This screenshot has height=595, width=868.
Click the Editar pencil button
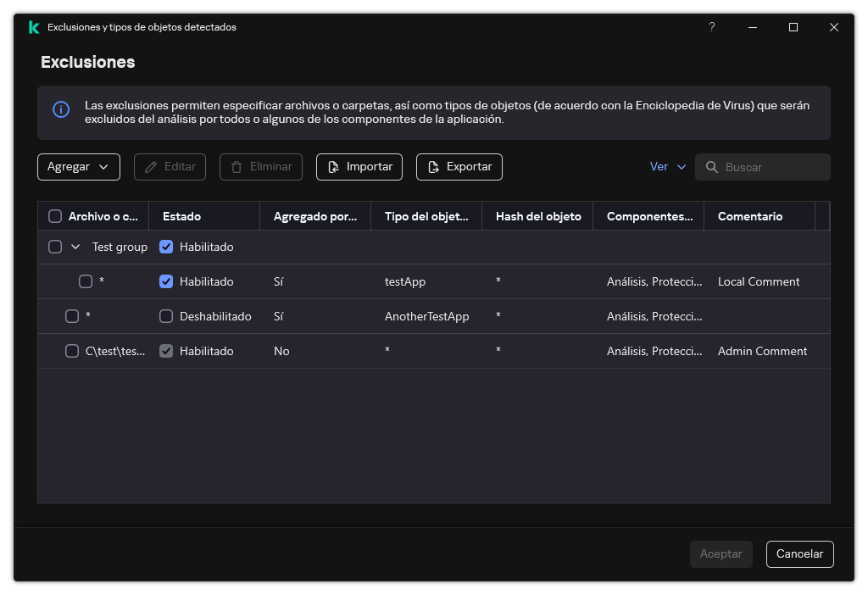[170, 167]
